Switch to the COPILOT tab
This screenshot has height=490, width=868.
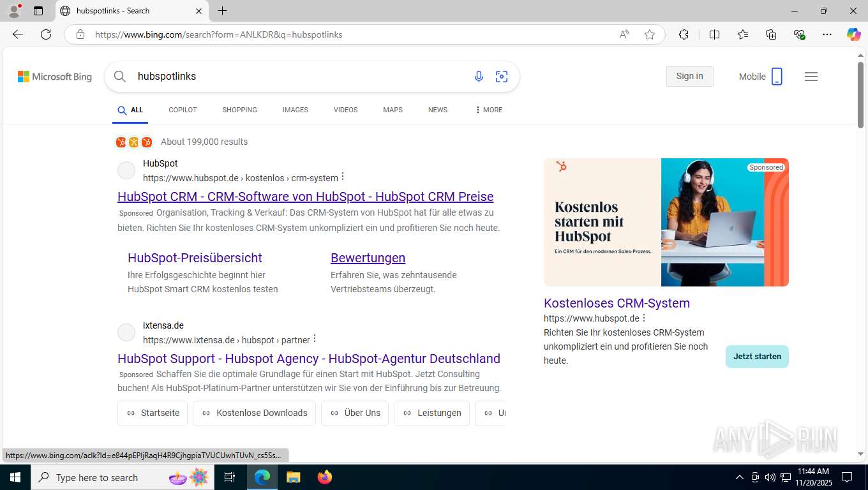pyautogui.click(x=183, y=110)
